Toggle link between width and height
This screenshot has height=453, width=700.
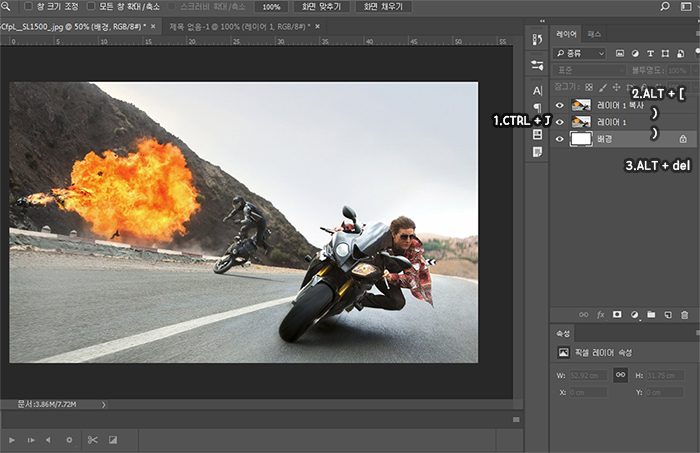(x=621, y=375)
